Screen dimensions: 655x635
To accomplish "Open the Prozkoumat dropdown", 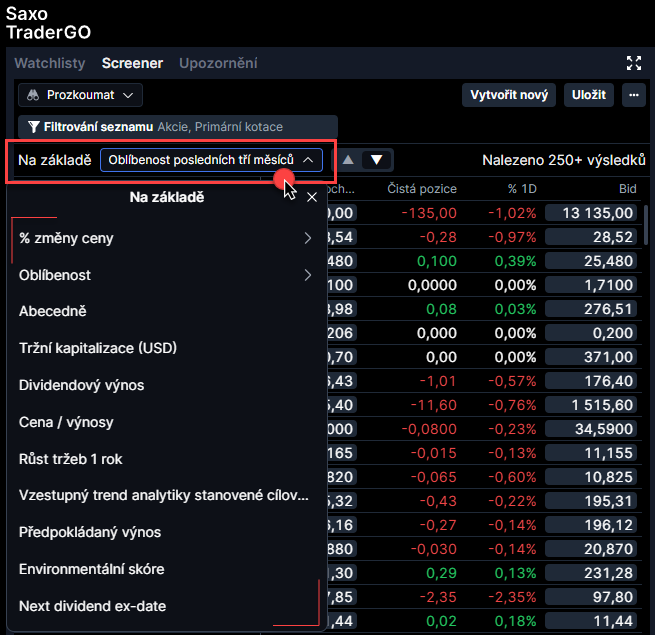I will [x=80, y=95].
